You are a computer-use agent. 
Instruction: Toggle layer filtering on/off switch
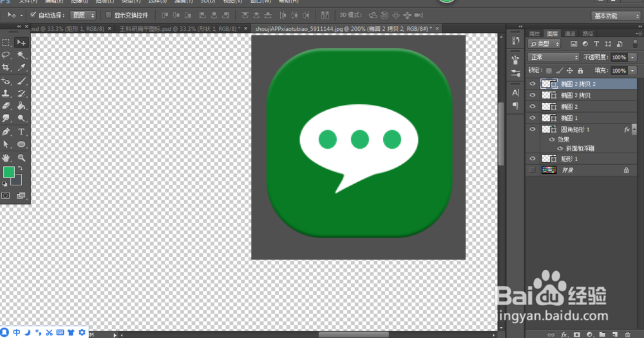[635, 44]
